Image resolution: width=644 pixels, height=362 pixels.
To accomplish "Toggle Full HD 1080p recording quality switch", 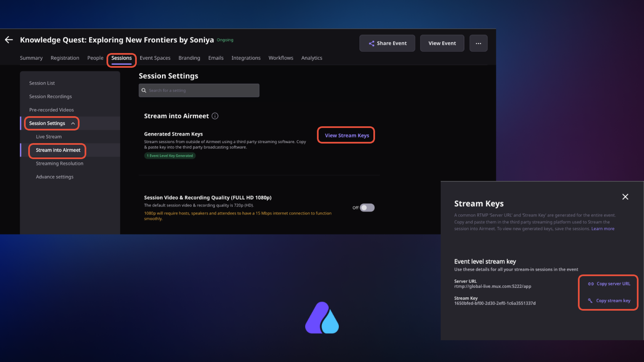I will 367,208.
